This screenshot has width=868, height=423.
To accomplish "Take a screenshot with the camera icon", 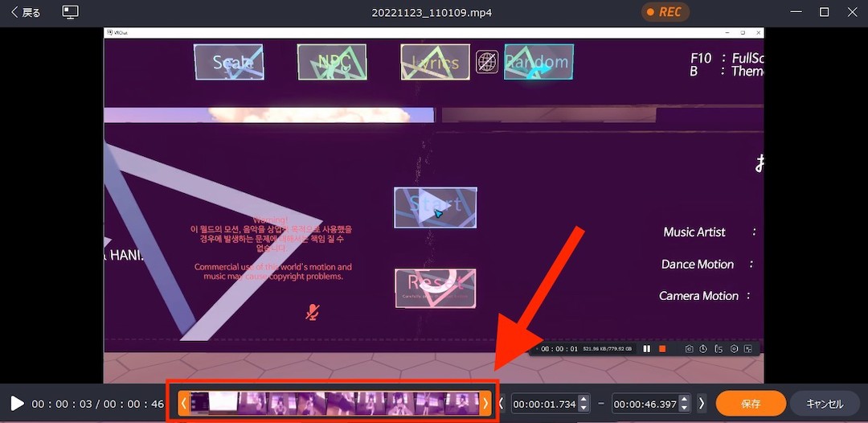I will (x=689, y=349).
